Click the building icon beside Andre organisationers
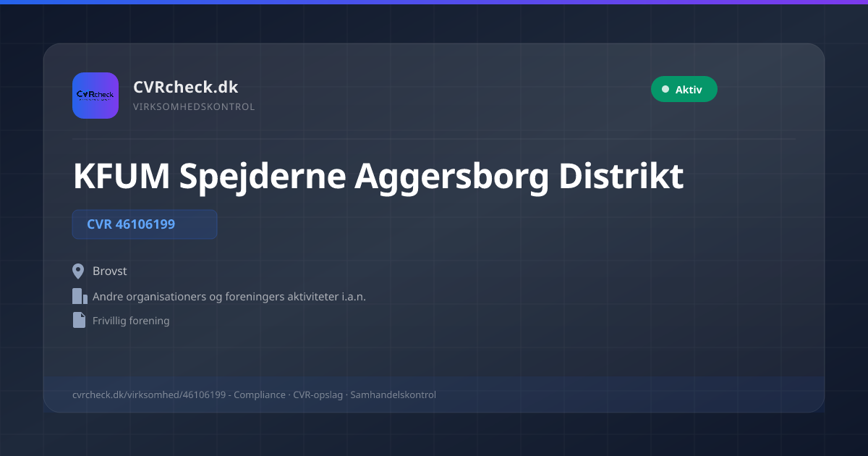 80,296
